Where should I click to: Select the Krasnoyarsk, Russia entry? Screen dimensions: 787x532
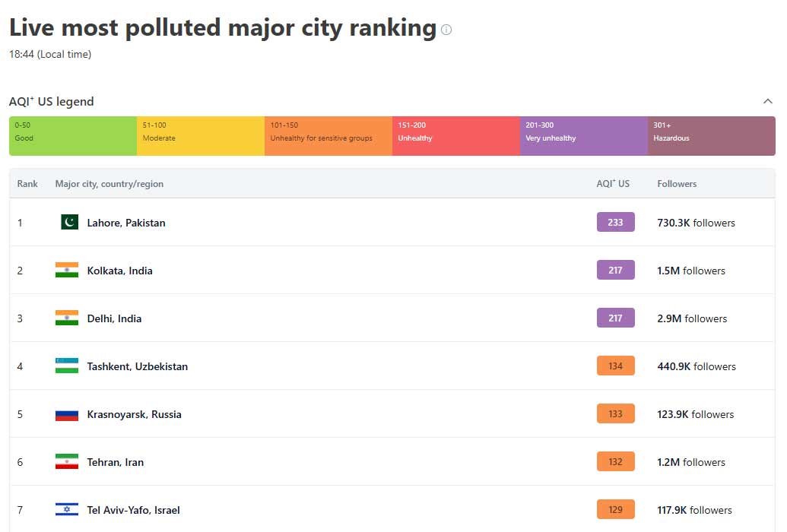coord(134,414)
